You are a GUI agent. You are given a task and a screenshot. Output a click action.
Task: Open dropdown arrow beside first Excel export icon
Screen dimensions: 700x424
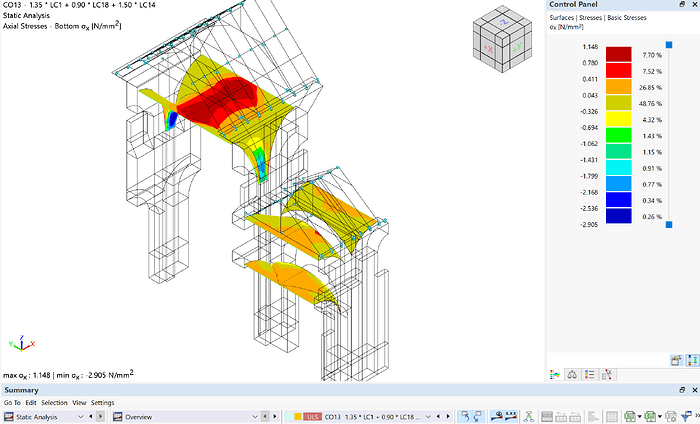click(639, 417)
